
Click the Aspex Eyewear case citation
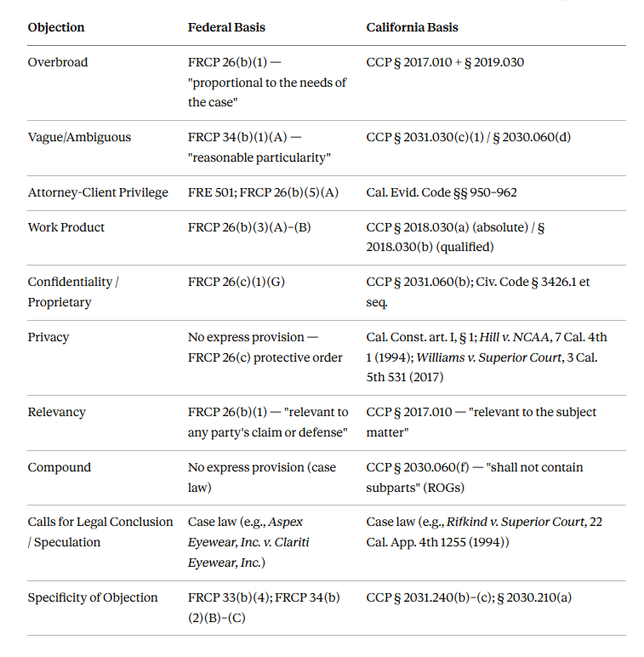click(248, 543)
